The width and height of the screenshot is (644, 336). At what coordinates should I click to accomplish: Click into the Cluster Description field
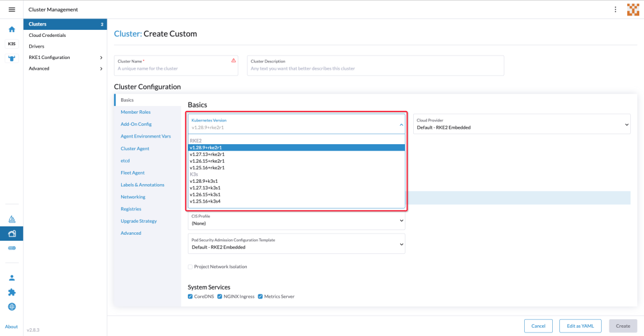coord(376,66)
